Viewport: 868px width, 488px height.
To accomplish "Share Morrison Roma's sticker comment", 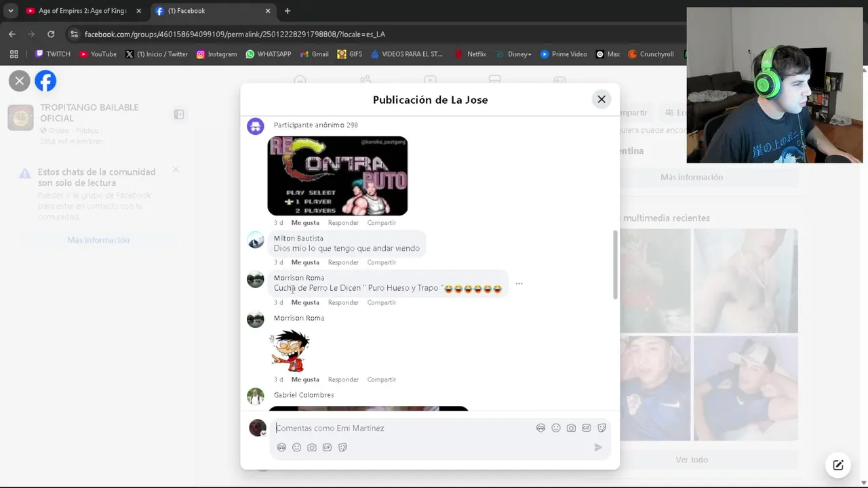I will click(382, 380).
